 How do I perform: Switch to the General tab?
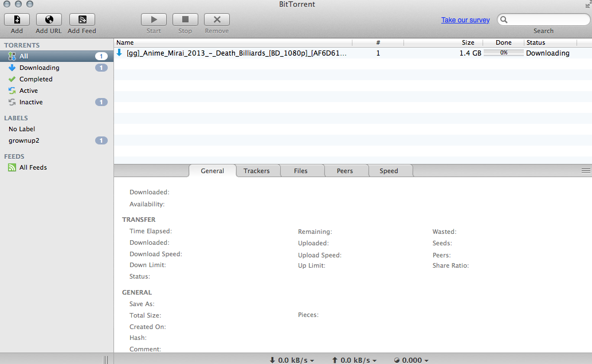pyautogui.click(x=212, y=171)
